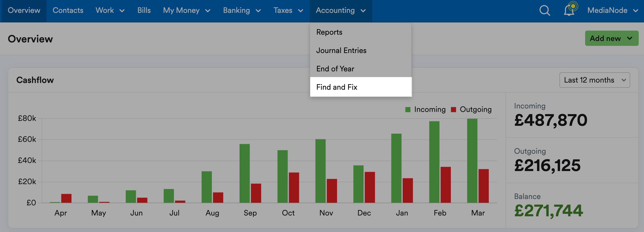This screenshot has height=232, width=644.
Task: Click the Cashflow panel heading
Action: click(x=35, y=80)
